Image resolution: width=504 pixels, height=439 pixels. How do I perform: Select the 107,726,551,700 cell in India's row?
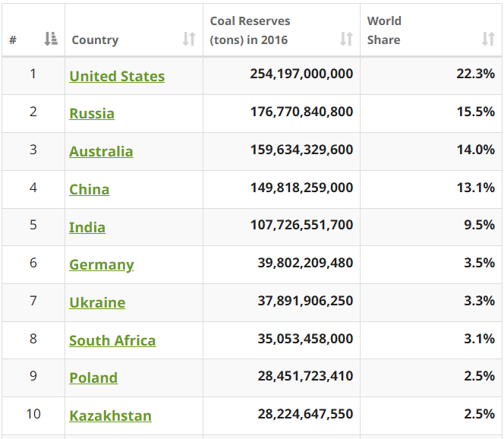tap(301, 226)
